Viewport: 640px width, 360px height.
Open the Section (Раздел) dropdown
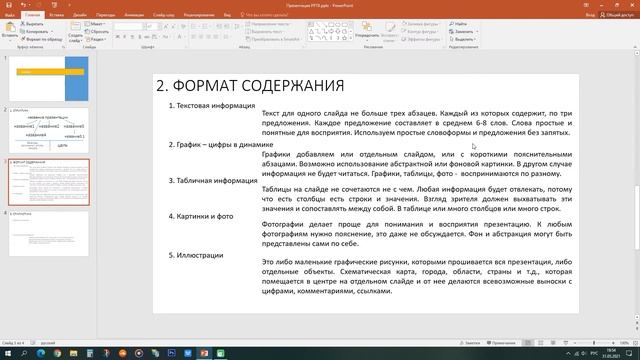(96, 39)
